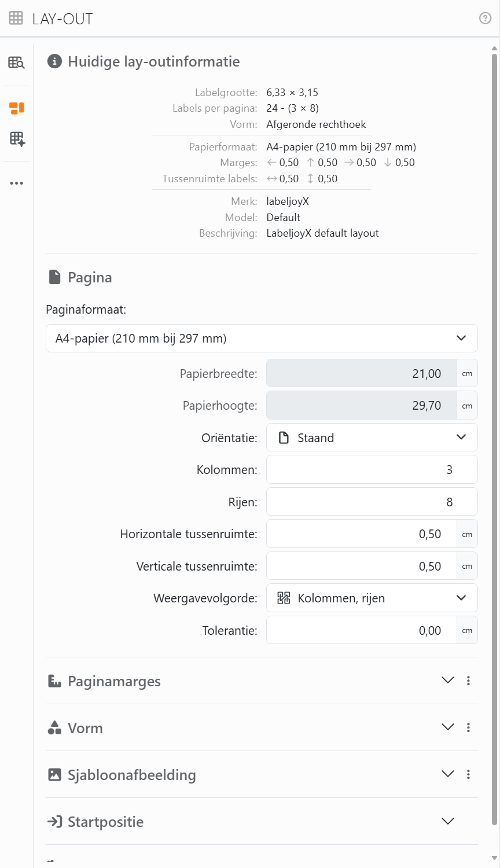Screen dimensions: 500x868
Task: Click the Vorm section title
Action: pyautogui.click(x=85, y=728)
